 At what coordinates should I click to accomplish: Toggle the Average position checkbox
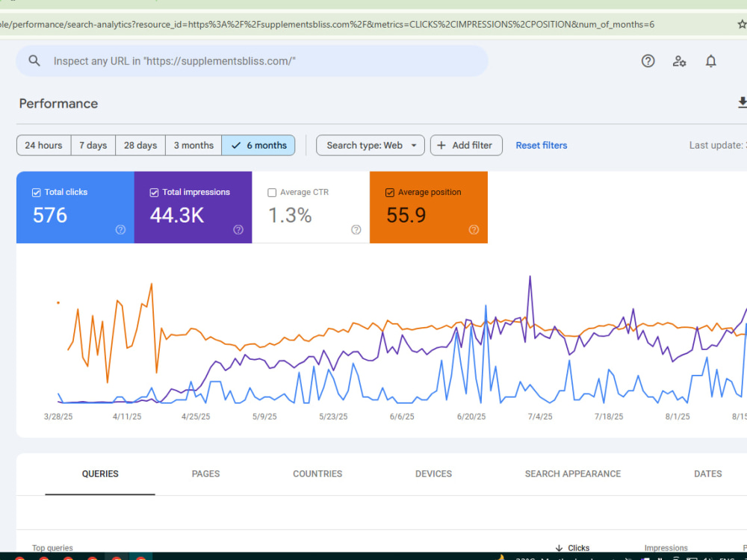point(390,193)
